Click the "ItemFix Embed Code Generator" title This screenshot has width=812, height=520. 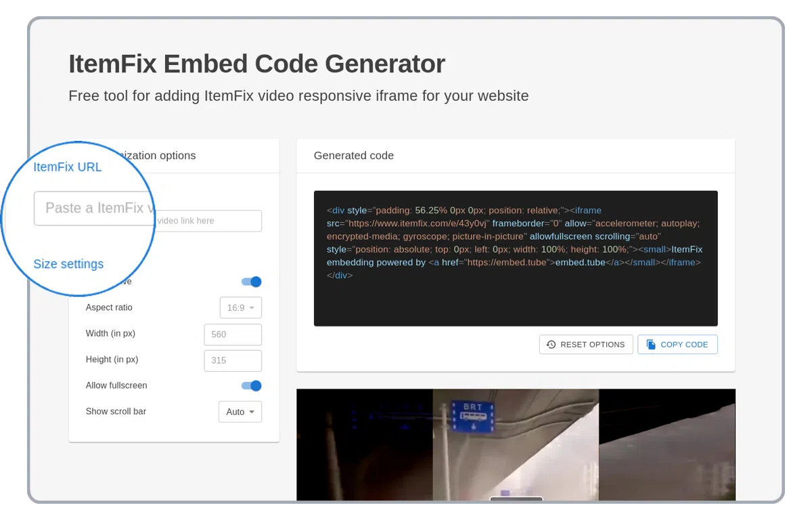coord(257,64)
